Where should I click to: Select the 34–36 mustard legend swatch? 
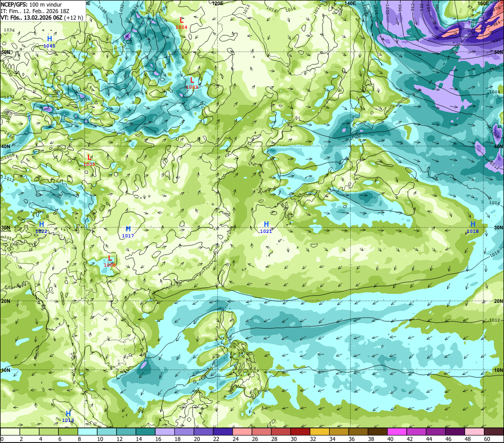tap(339, 432)
